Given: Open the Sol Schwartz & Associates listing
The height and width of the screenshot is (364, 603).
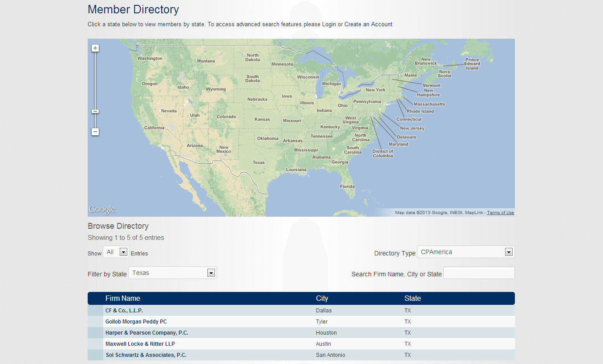Looking at the screenshot, I should tap(146, 355).
